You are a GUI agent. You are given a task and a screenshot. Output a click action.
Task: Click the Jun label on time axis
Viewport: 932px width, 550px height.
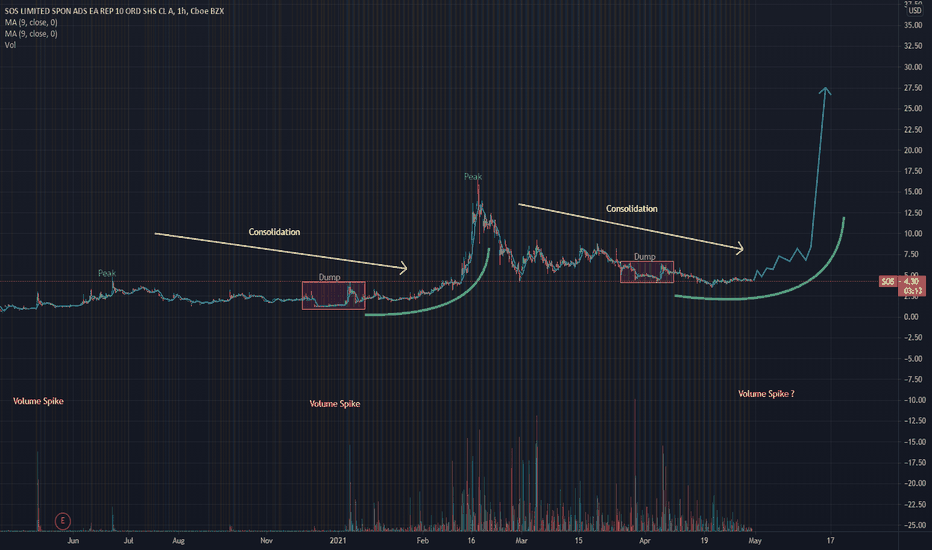(x=73, y=540)
